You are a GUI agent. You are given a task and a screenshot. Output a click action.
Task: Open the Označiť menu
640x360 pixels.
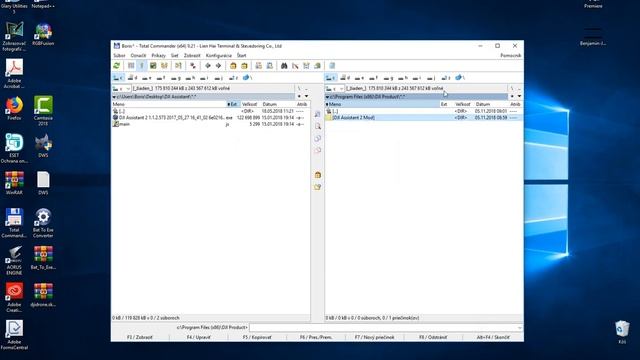tap(138, 56)
